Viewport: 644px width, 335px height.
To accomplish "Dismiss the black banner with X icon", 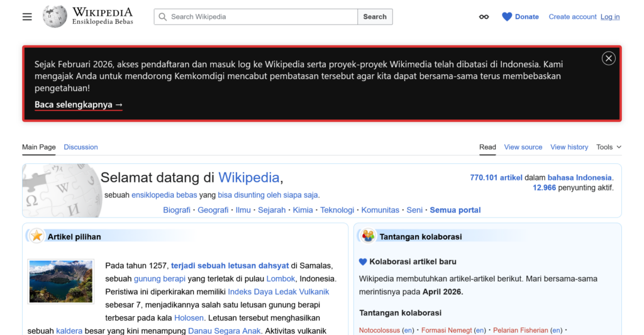I will pyautogui.click(x=608, y=58).
